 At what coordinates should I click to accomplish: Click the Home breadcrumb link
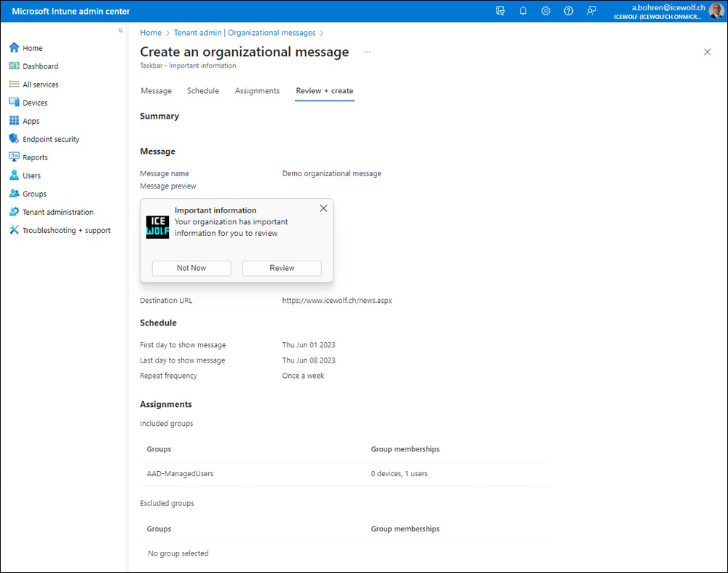pyautogui.click(x=151, y=33)
